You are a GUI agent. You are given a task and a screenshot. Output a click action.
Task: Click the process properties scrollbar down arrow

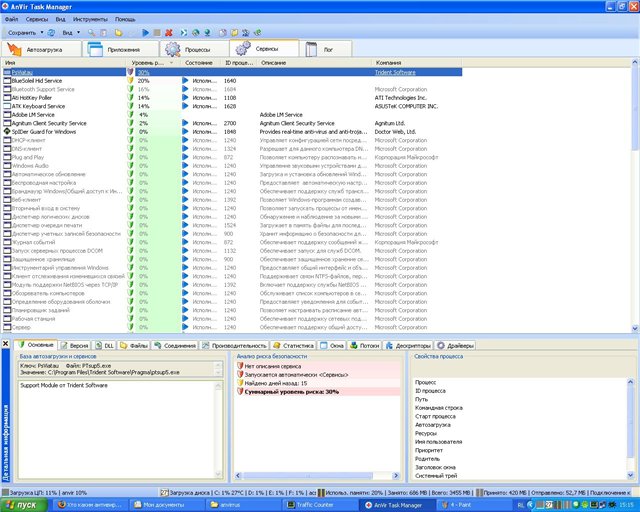[630, 475]
